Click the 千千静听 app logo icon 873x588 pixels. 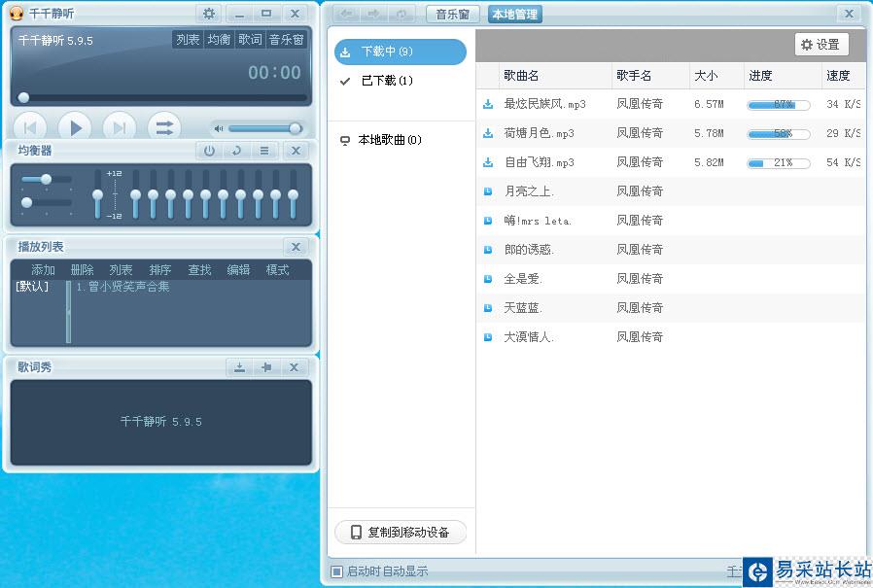17,14
